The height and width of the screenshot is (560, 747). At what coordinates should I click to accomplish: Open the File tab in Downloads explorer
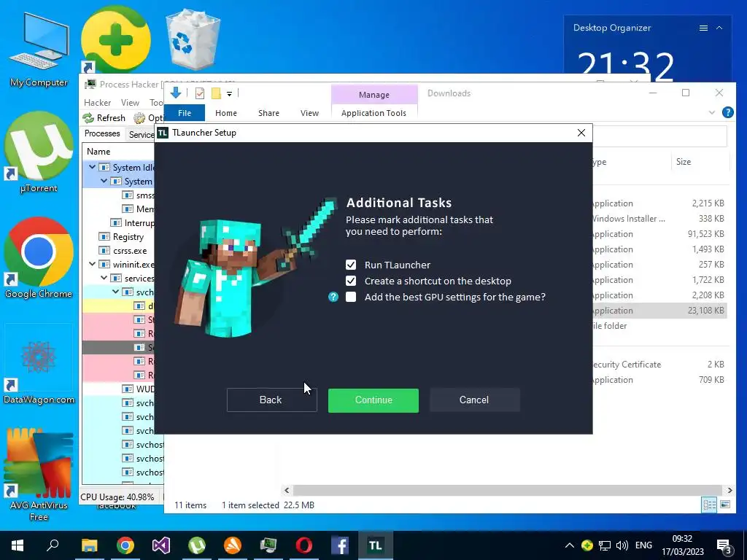tap(185, 113)
